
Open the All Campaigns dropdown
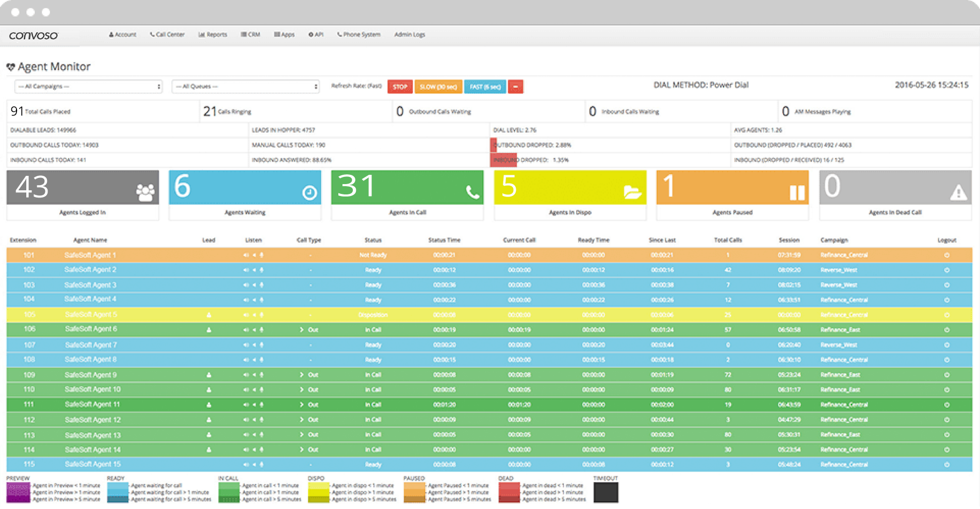click(88, 87)
